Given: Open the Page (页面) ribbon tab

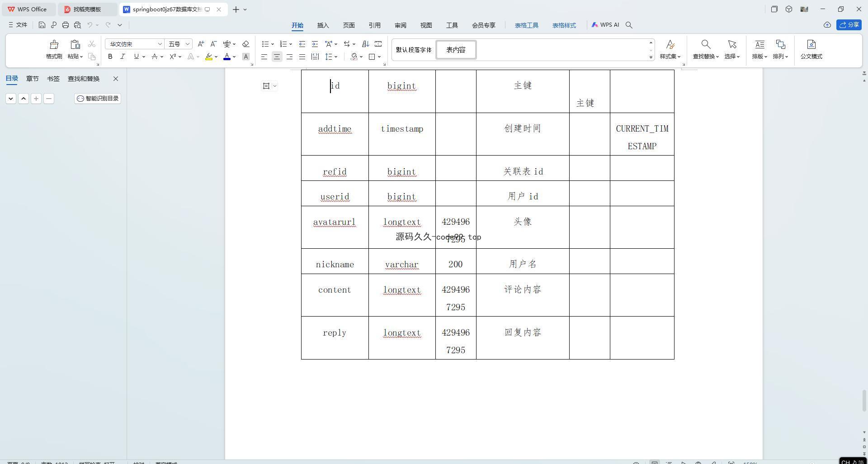Looking at the screenshot, I should point(349,25).
